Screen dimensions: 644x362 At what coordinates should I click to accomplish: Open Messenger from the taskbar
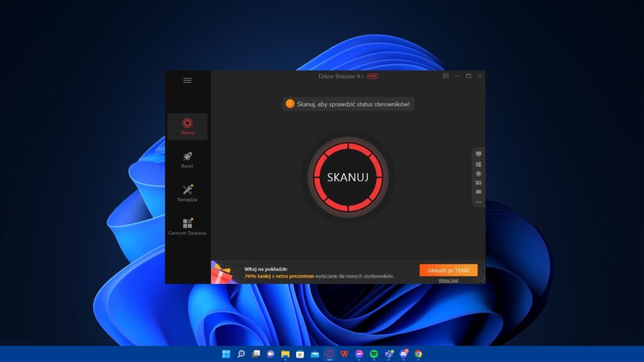tap(359, 354)
